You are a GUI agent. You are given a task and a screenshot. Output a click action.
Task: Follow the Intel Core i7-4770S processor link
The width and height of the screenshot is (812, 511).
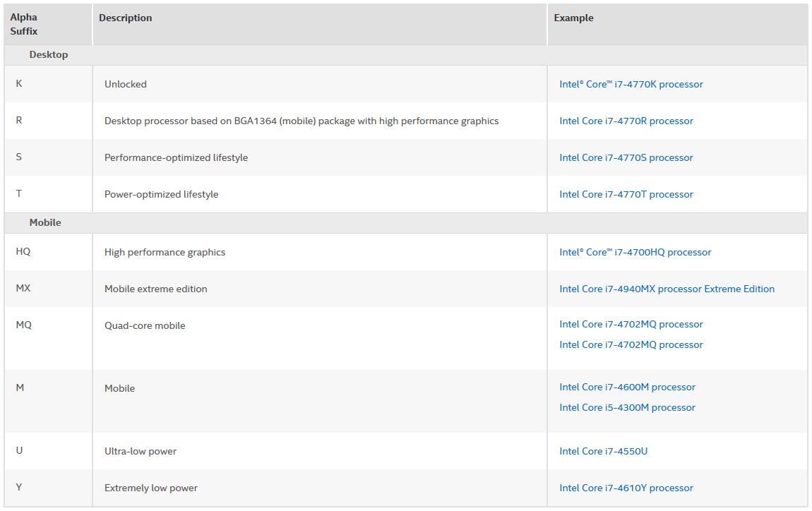626,157
